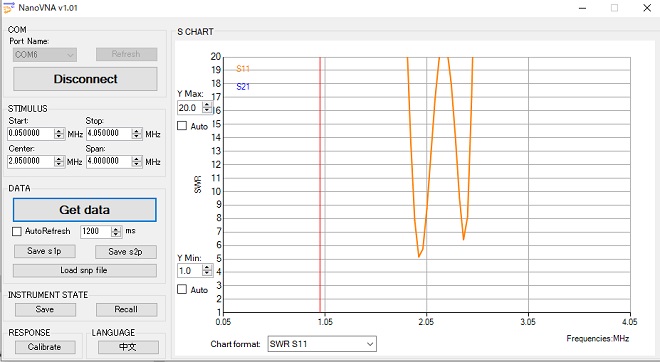The height and width of the screenshot is (362, 660).
Task: Save the instrument state
Action: (45, 309)
